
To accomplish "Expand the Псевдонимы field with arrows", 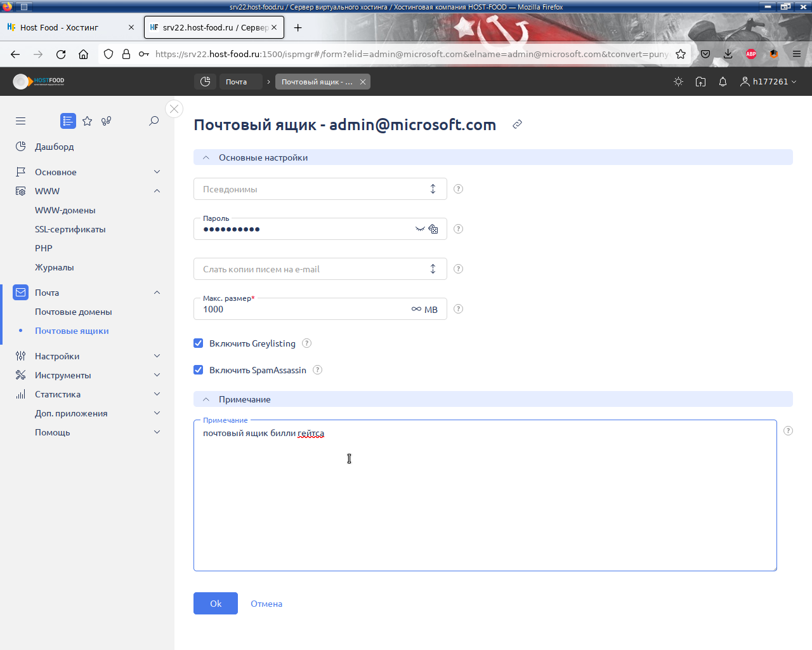I will pyautogui.click(x=433, y=189).
